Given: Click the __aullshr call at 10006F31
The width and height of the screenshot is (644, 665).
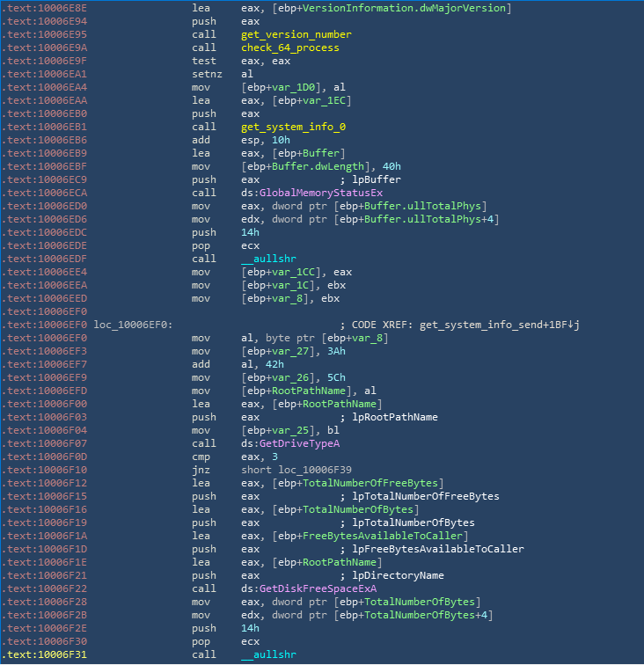Looking at the screenshot, I should point(268,654).
